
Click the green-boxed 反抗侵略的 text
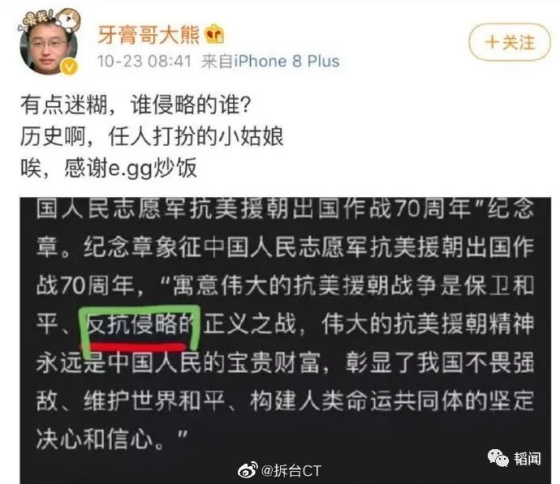click(x=139, y=325)
